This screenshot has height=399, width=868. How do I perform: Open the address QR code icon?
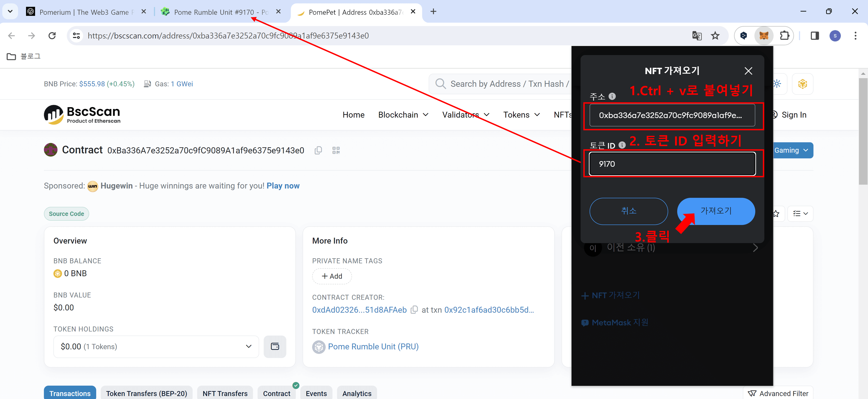tap(336, 150)
